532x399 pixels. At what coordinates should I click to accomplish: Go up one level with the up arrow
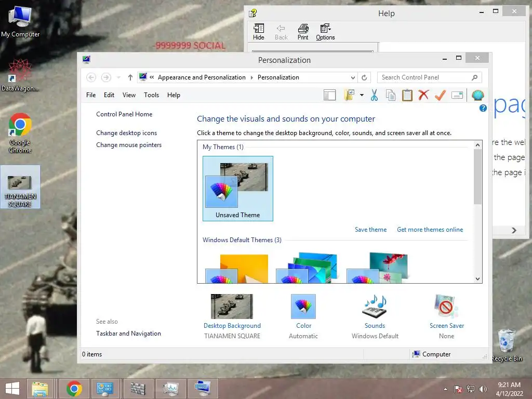click(x=130, y=77)
